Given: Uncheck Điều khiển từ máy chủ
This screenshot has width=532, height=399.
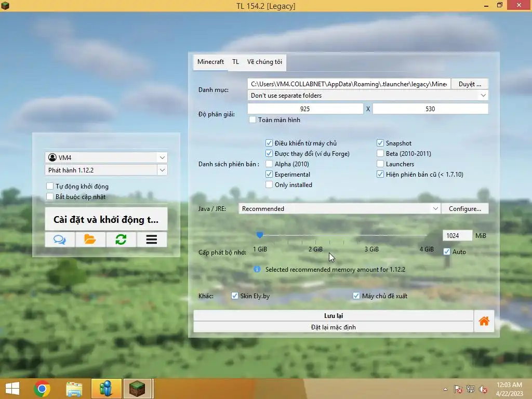Looking at the screenshot, I should tap(269, 143).
